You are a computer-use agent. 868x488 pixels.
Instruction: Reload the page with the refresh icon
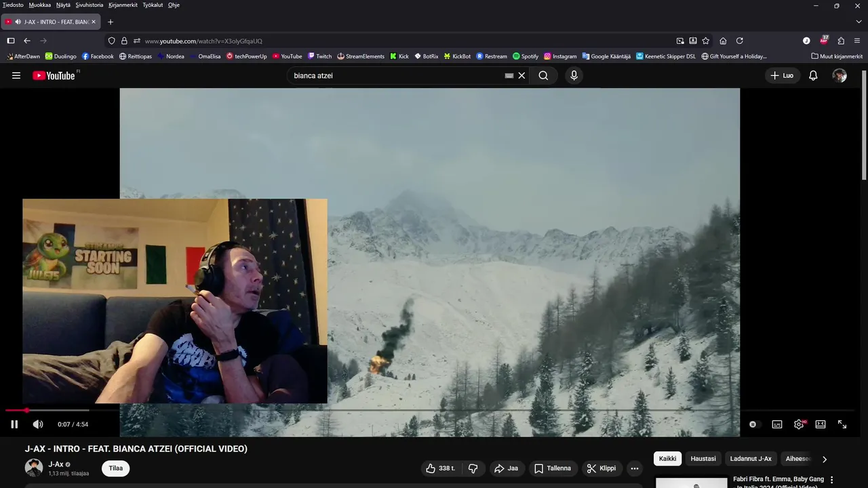pos(740,41)
